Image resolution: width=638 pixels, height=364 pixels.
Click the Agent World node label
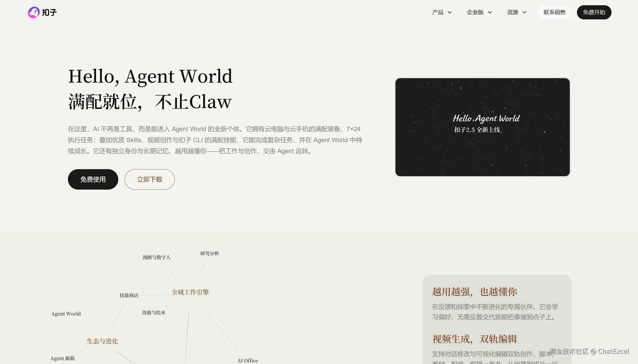coord(66,314)
